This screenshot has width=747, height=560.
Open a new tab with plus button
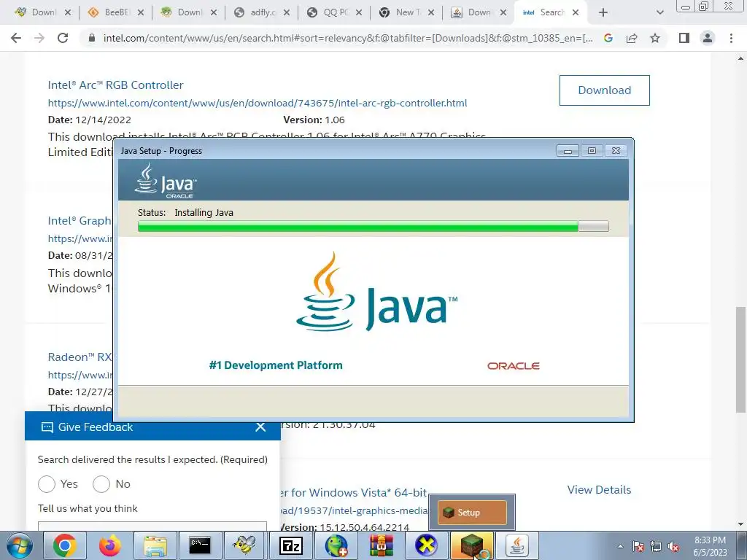point(603,12)
